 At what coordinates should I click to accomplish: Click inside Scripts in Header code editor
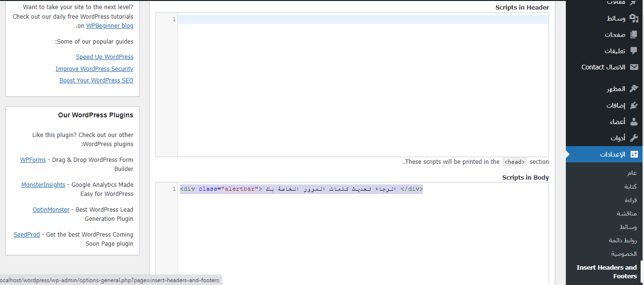tap(363, 86)
